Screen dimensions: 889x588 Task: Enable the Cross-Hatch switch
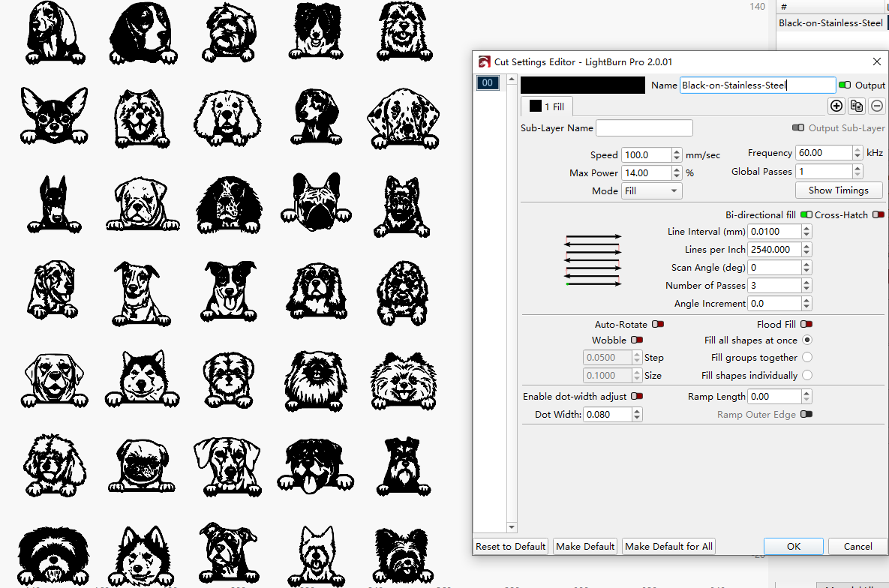878,215
